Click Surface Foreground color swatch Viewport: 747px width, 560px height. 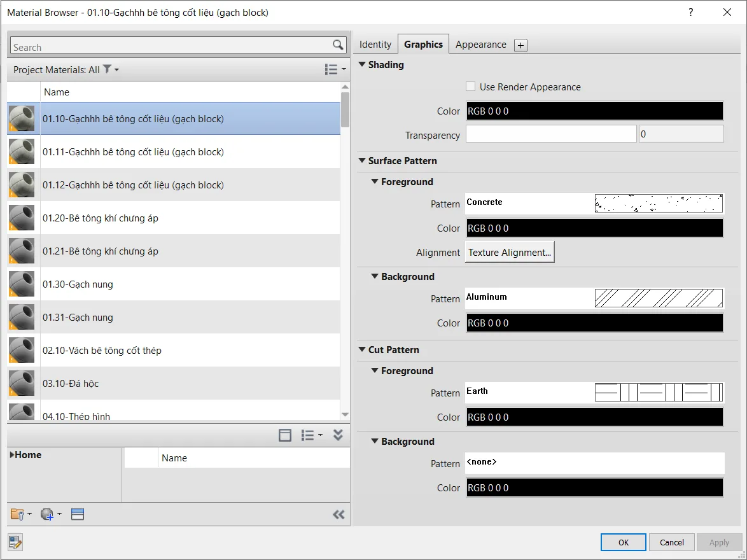coord(594,228)
